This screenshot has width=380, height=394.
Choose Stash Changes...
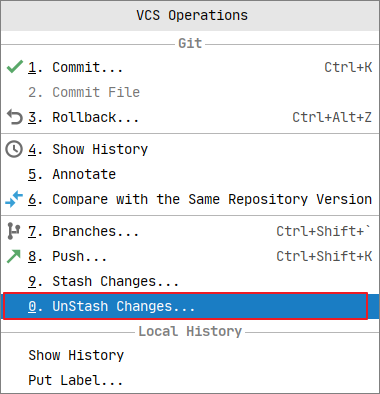point(190,281)
